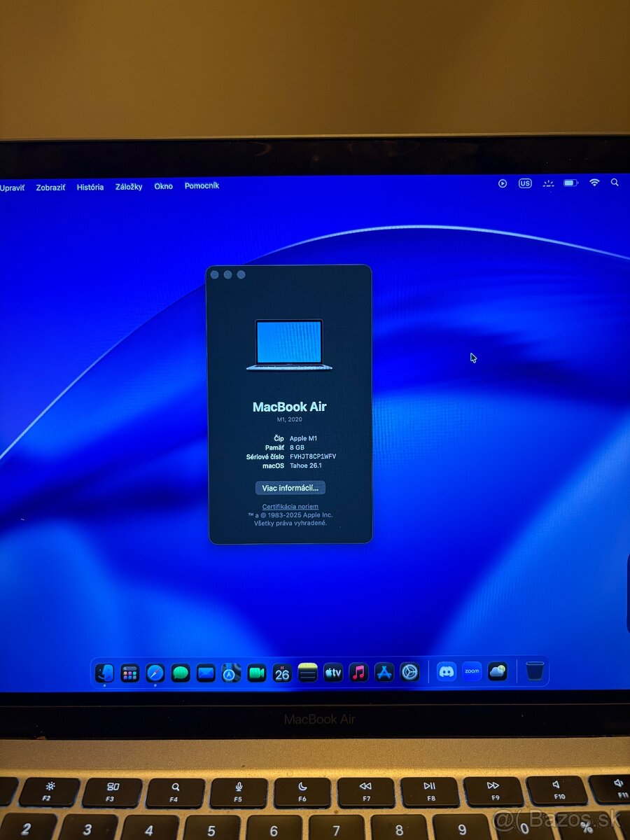The image size is (630, 840).
Task: Open the Mail app
Action: click(206, 673)
